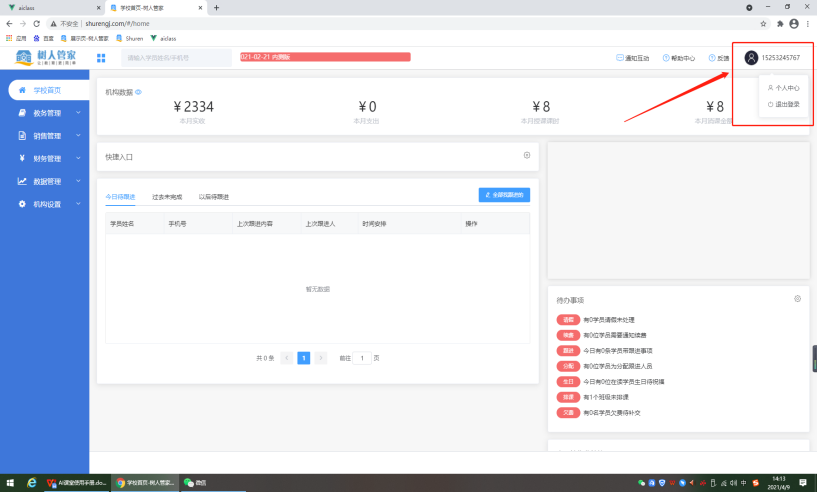This screenshot has width=817, height=492.
Task: Click the 财务管理 yen icon
Action: [22, 158]
